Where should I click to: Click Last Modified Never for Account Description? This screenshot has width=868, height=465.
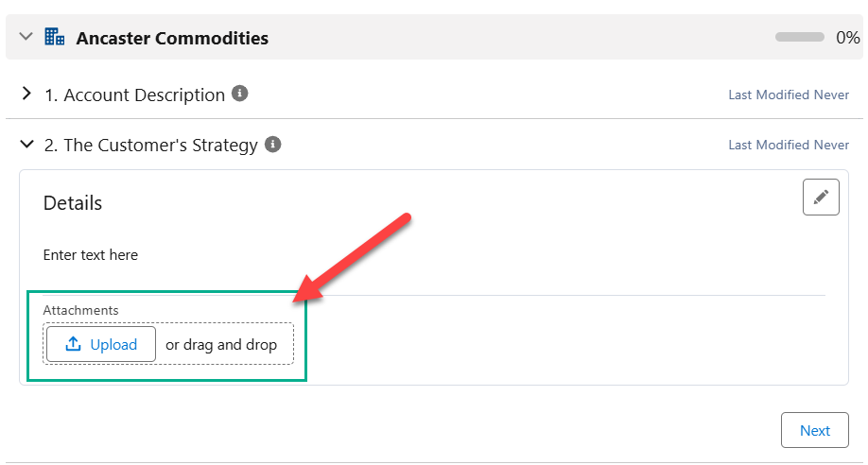pyautogui.click(x=789, y=95)
